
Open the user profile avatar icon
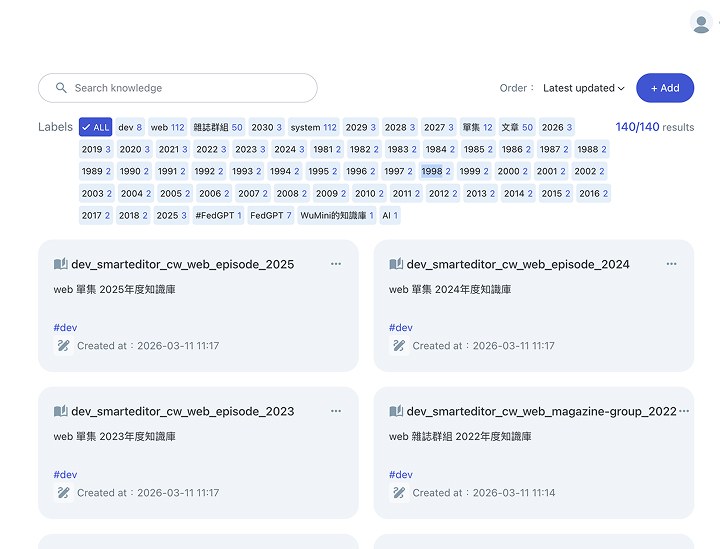click(701, 22)
